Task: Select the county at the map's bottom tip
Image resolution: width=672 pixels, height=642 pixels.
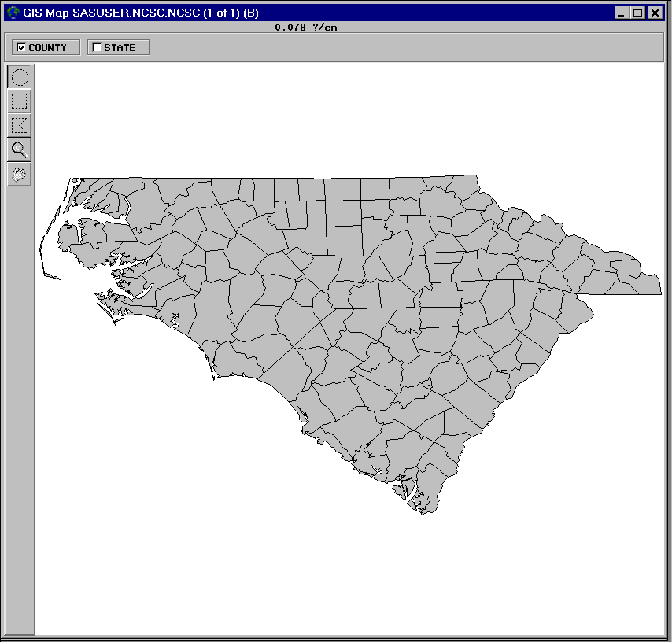Action: coord(429,504)
